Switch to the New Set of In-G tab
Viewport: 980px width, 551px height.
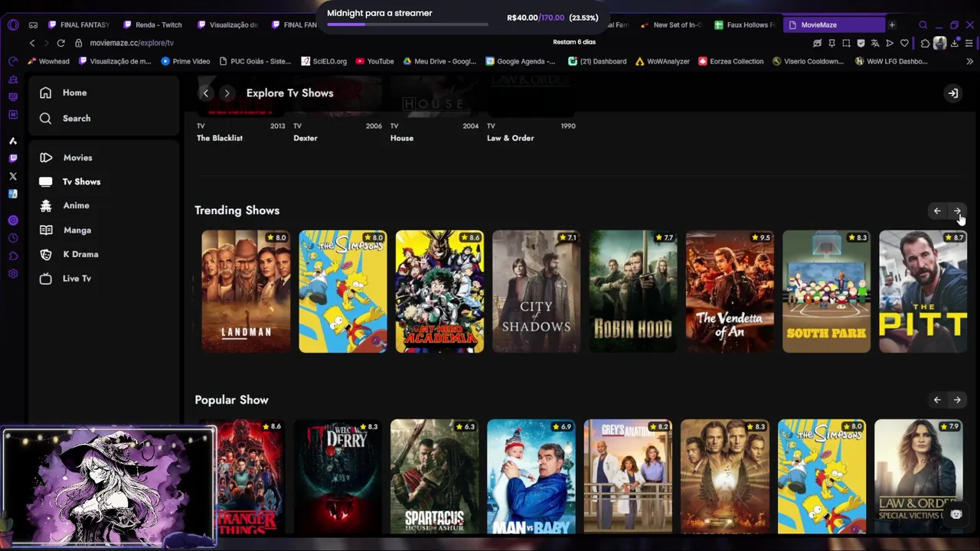[x=671, y=25]
